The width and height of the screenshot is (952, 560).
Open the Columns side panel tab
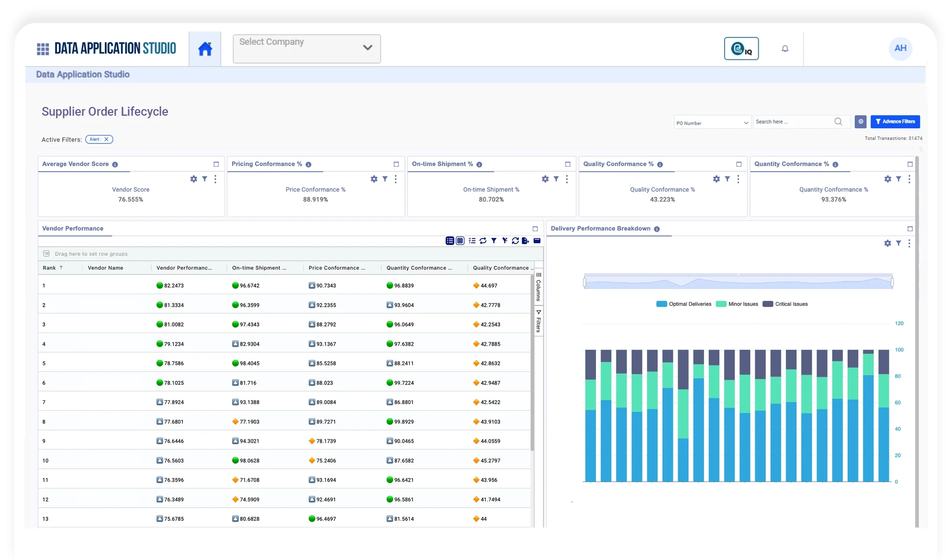tap(538, 287)
